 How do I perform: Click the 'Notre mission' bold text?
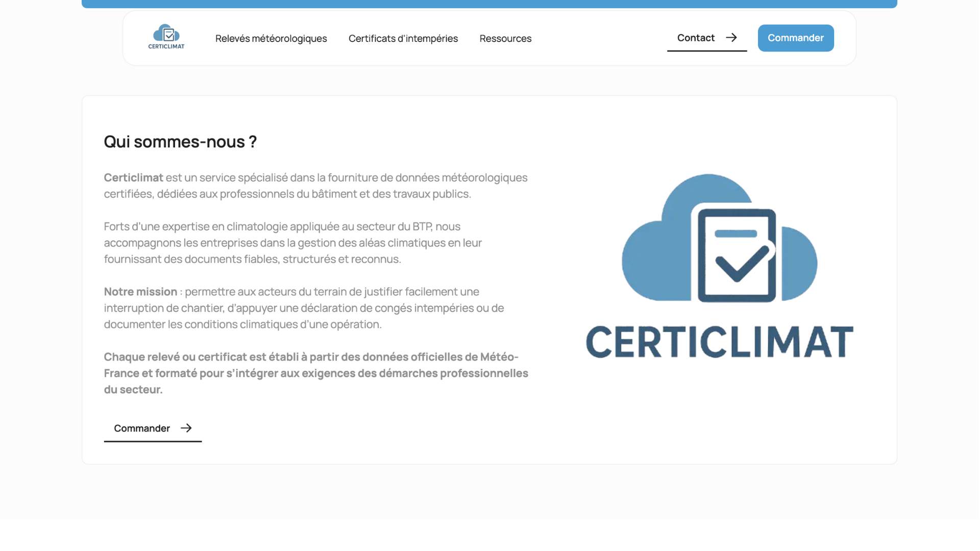[x=140, y=292]
